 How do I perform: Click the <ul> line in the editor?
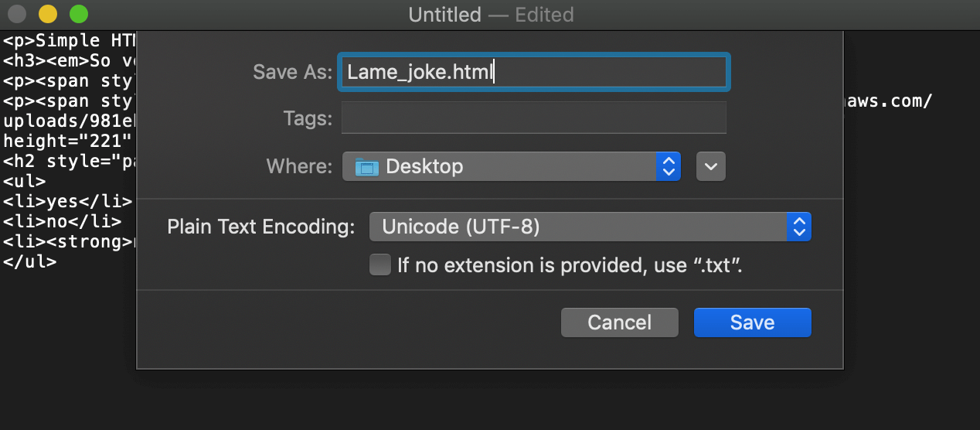25,182
